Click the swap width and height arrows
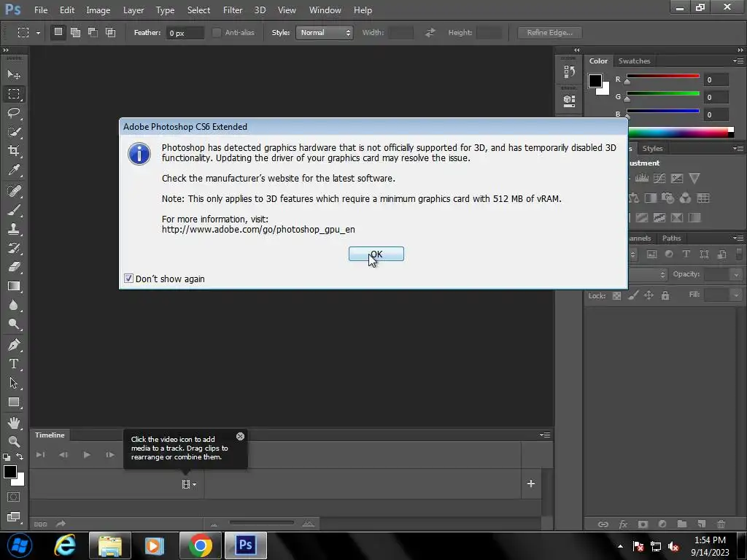 tap(430, 32)
